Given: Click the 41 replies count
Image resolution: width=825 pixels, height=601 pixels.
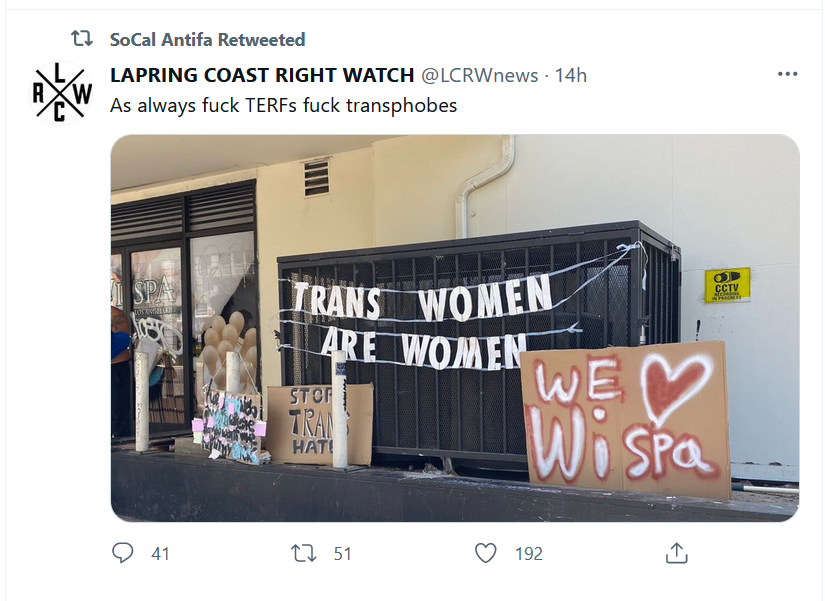Looking at the screenshot, I should (160, 554).
